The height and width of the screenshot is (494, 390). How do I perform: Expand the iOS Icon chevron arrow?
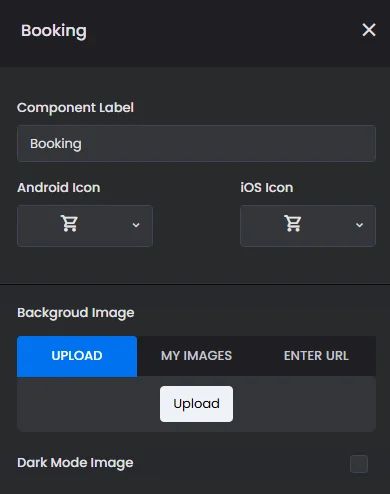coord(359,225)
